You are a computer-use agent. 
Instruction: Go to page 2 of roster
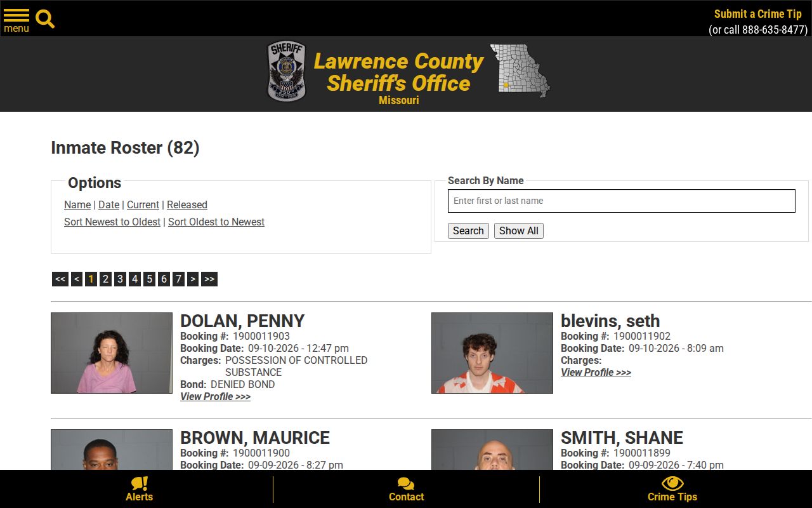pos(105,279)
